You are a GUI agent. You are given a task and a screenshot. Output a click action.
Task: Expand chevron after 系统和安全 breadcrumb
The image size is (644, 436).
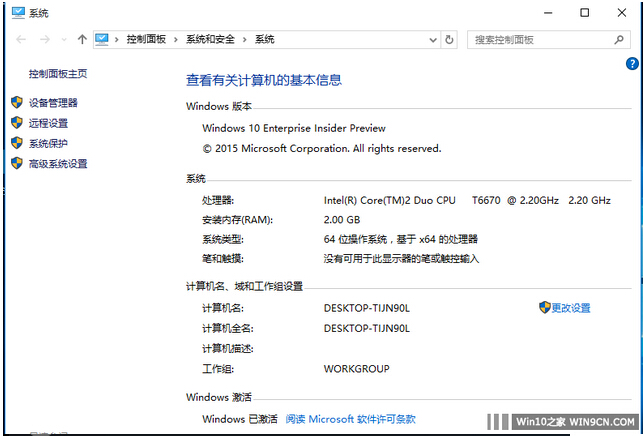pyautogui.click(x=245, y=40)
